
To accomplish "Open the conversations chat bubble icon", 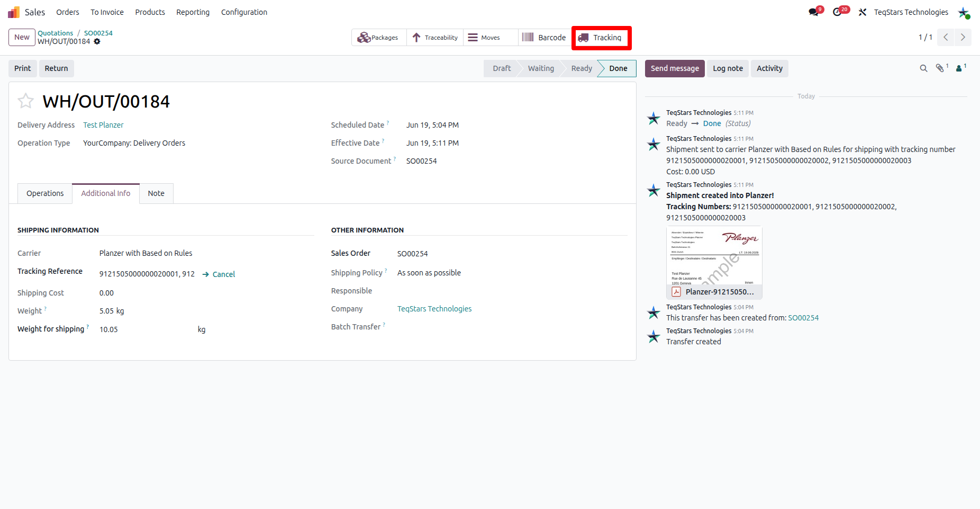I will click(813, 12).
